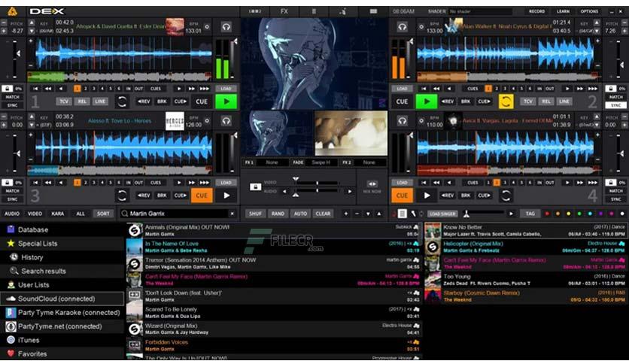Toggle pitch lock on deck 2
629x364 pixels.
click(x=610, y=89)
